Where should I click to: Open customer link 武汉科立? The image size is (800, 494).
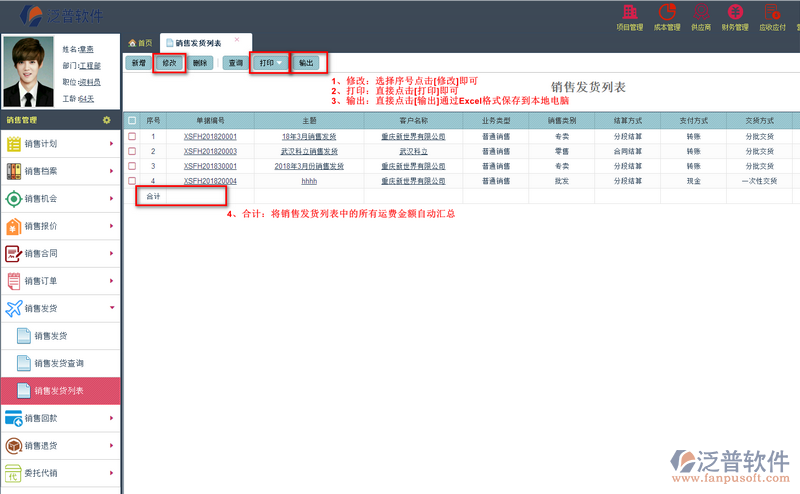pos(413,152)
